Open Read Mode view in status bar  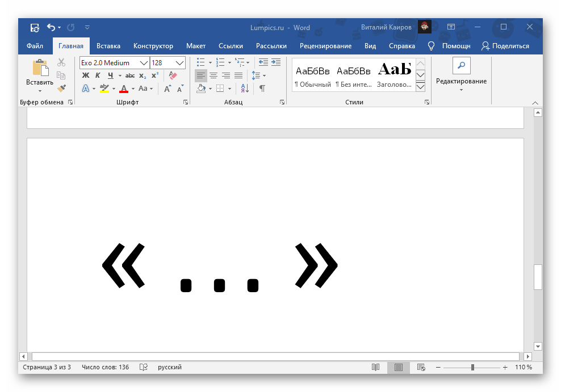(x=375, y=368)
